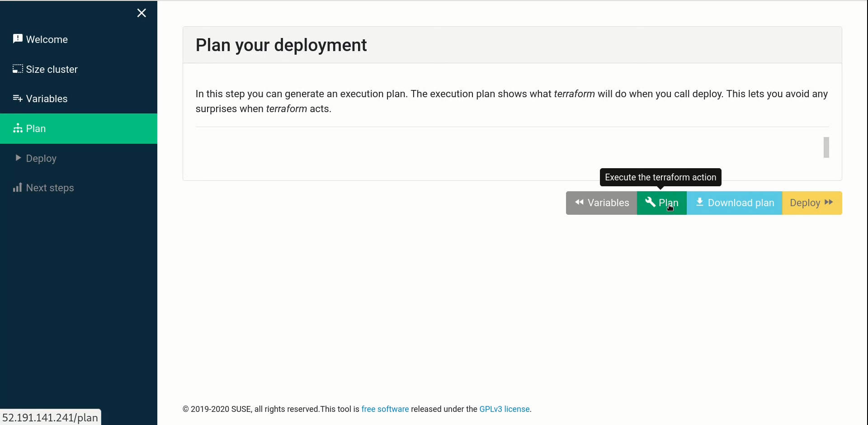Image resolution: width=868 pixels, height=425 pixels.
Task: Click the Size cluster dashed-square icon
Action: [18, 69]
